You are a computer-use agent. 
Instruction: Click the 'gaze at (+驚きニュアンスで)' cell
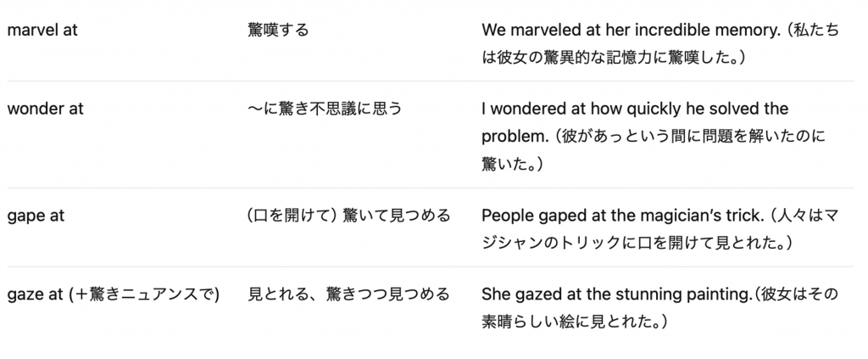(x=114, y=294)
